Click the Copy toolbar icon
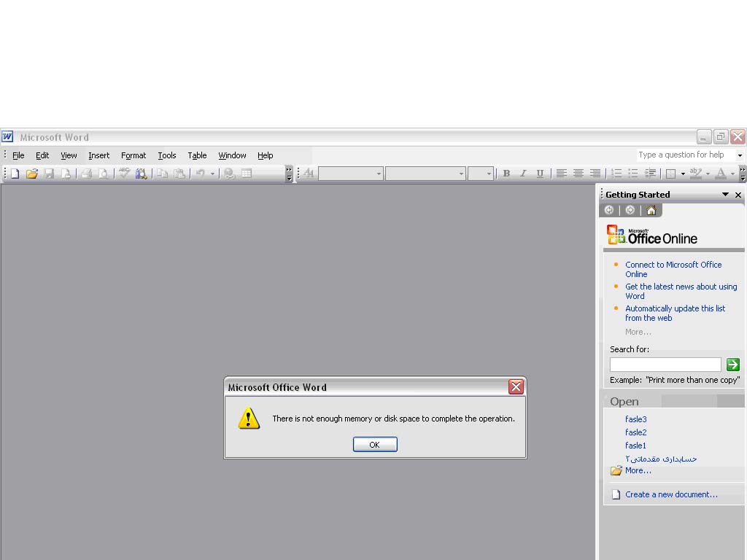Screen dimensions: 747x560 [x=163, y=174]
